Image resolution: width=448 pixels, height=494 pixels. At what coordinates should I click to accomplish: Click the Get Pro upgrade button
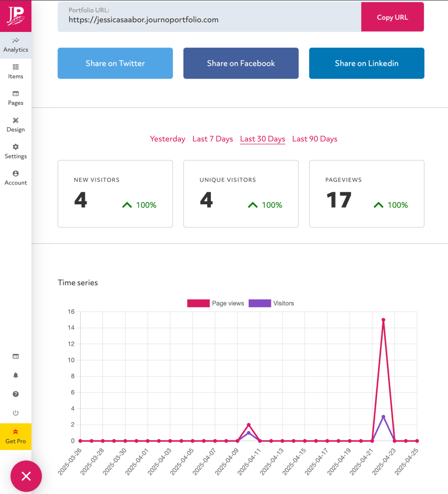click(x=15, y=437)
